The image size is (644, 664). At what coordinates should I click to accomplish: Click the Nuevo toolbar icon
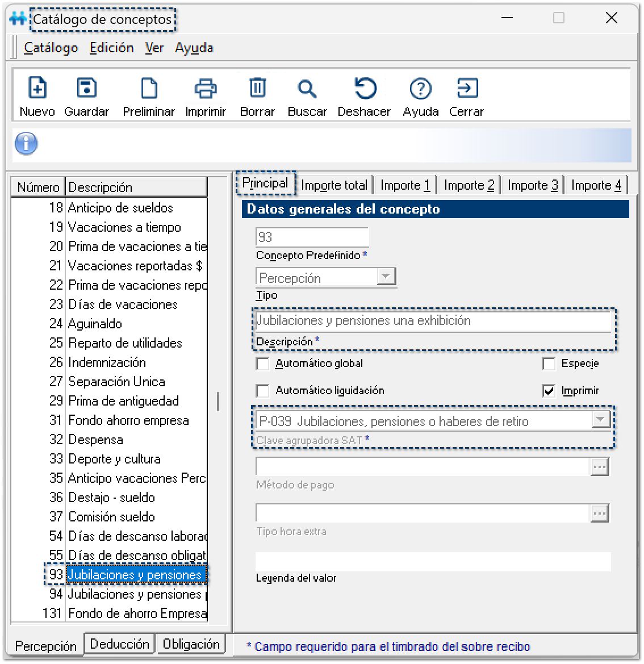coord(37,89)
